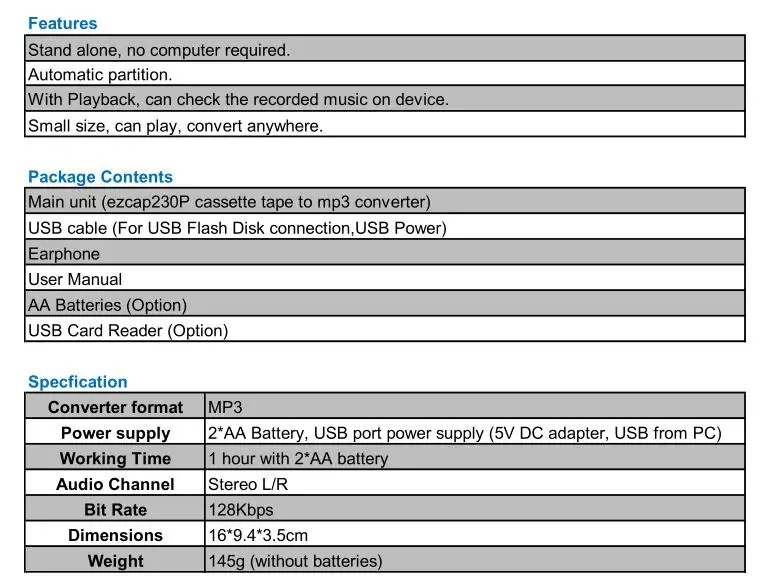Select the Earphone row
The width and height of the screenshot is (765, 587).
coord(384,253)
